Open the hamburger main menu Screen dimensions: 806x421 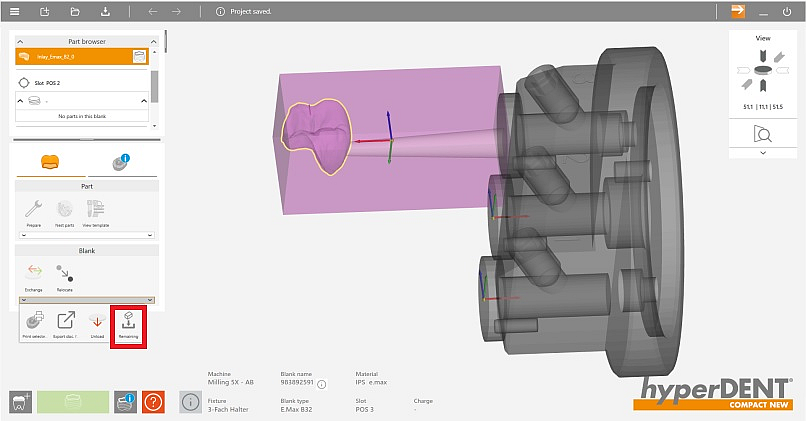pyautogui.click(x=14, y=12)
